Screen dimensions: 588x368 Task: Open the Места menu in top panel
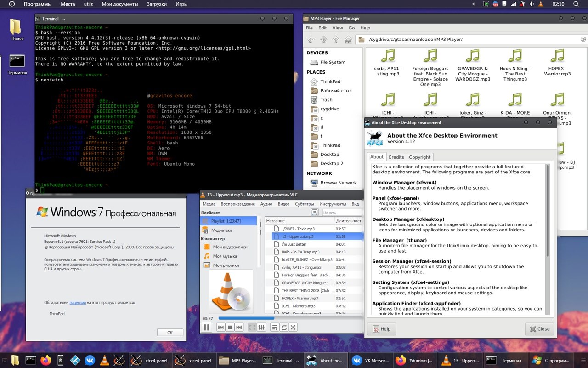coord(68,4)
